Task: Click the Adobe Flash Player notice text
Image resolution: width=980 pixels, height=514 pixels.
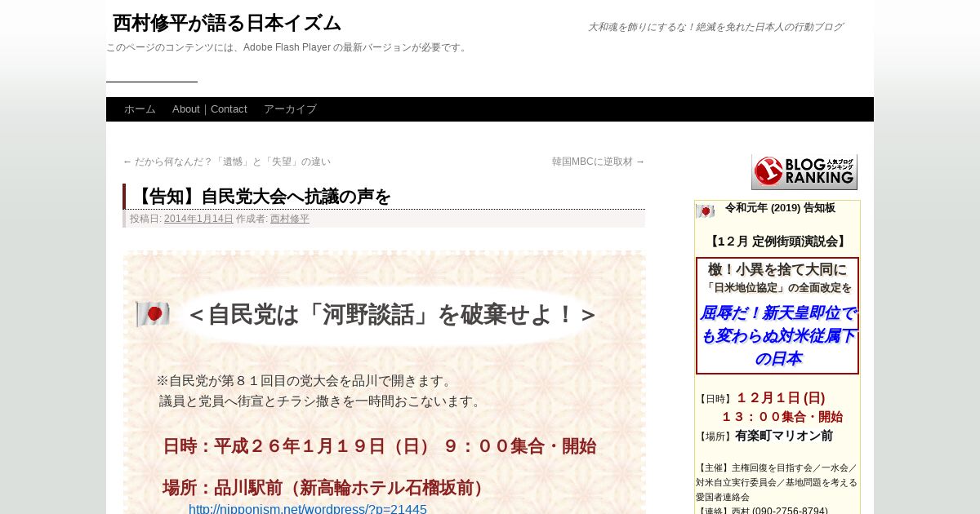Action: 287,47
